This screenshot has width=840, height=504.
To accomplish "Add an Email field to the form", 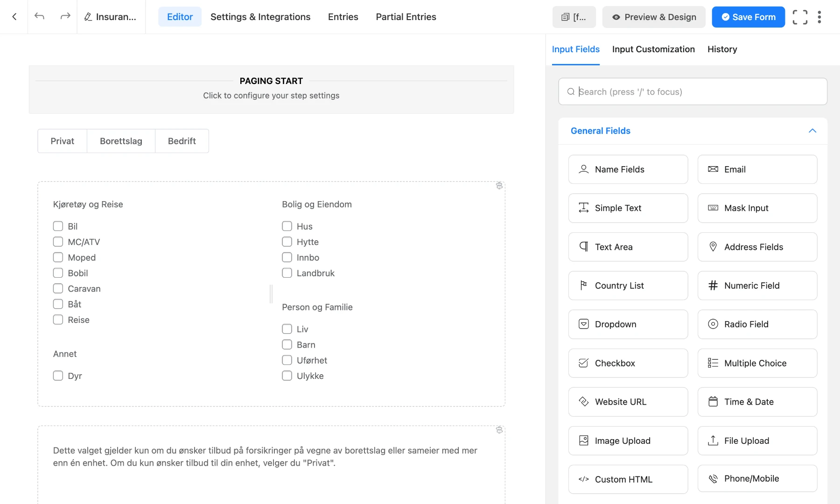I will [x=757, y=169].
